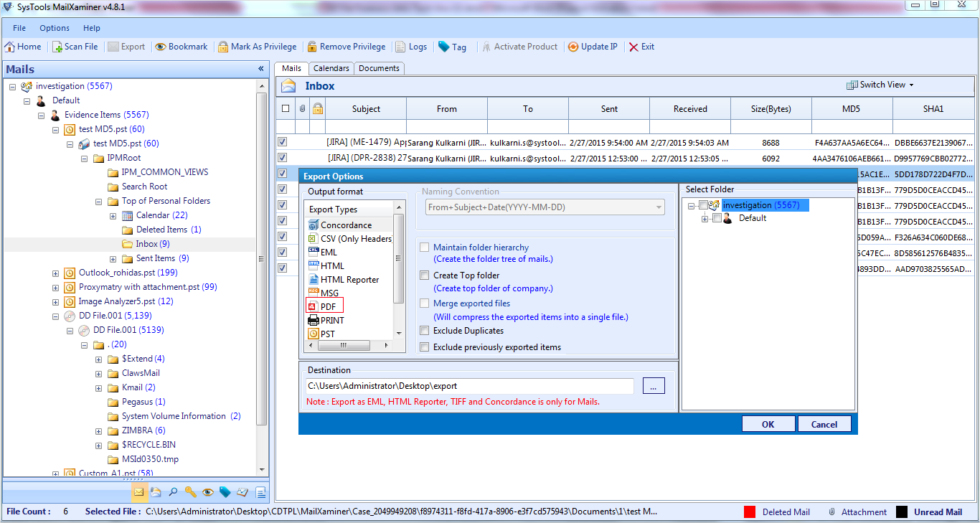Open the Switch View dropdown
The image size is (980, 523).
pyautogui.click(x=880, y=85)
